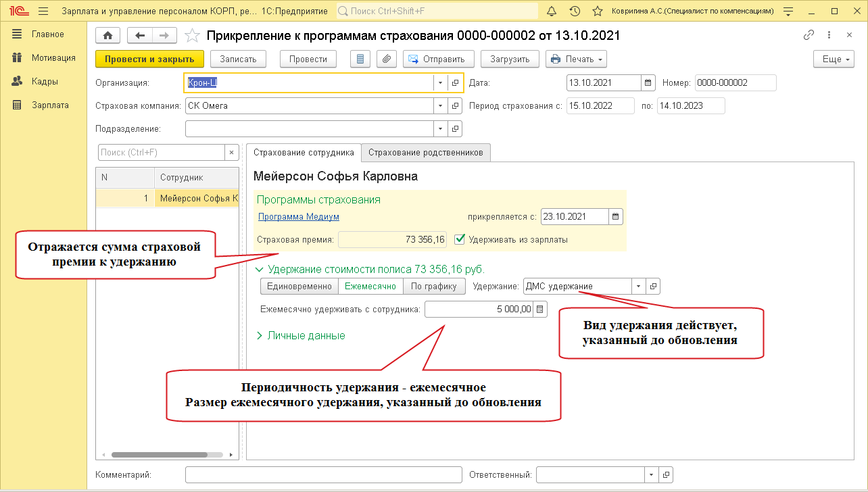Clear the employee search field
Image resolution: width=868 pixels, height=492 pixels.
tap(231, 153)
